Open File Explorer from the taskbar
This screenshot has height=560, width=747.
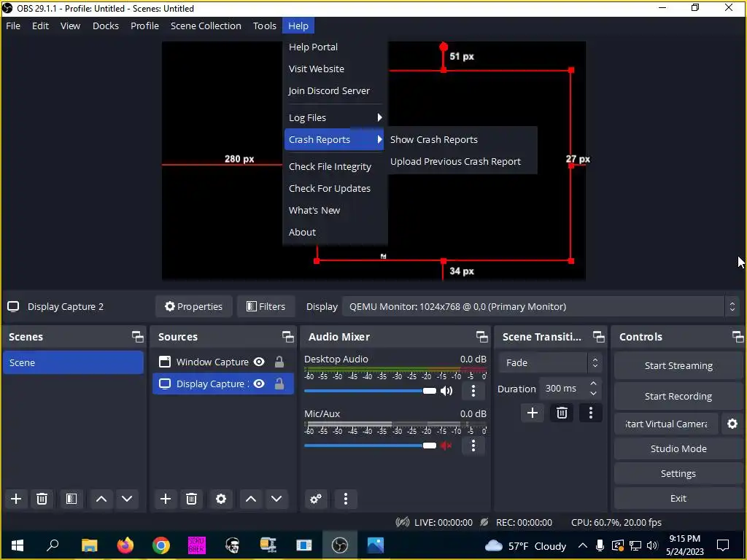pos(90,545)
